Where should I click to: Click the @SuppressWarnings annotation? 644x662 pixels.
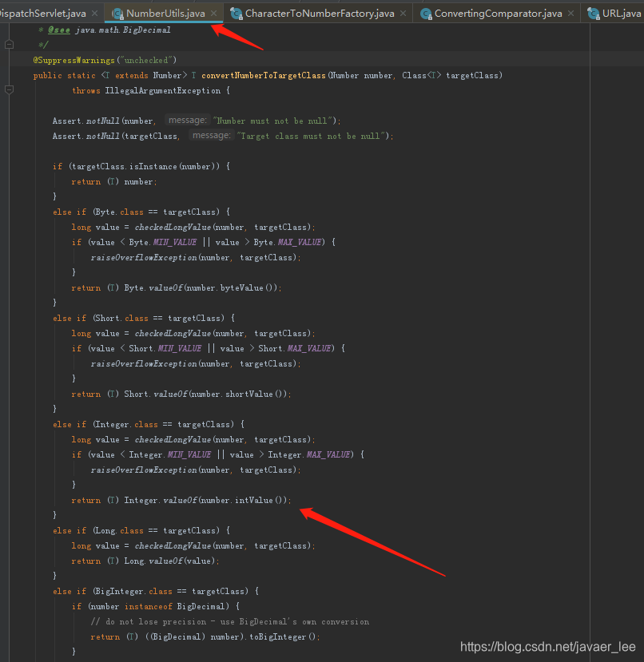pos(74,60)
